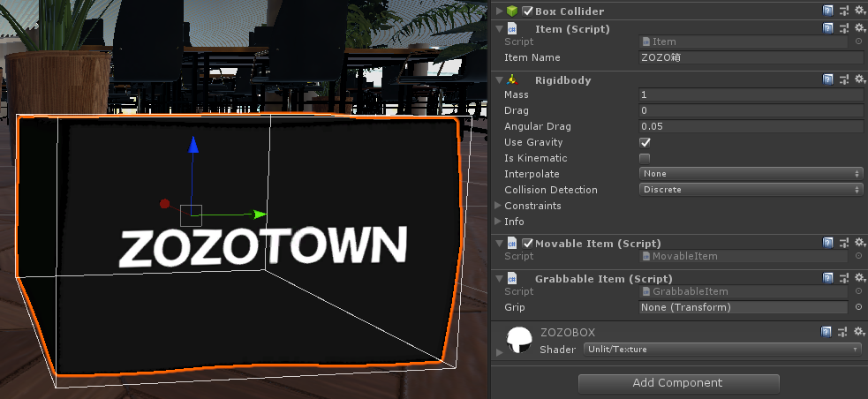Click the MovableItem script reference field
The width and height of the screenshot is (868, 399).
coord(743,256)
